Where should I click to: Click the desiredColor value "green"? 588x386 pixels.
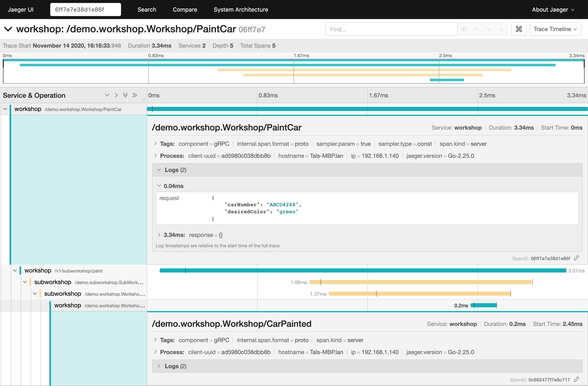tap(287, 211)
